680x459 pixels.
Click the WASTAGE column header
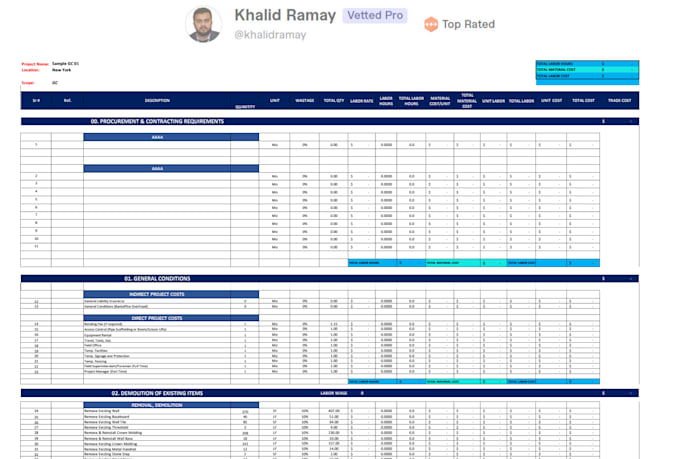(x=305, y=101)
